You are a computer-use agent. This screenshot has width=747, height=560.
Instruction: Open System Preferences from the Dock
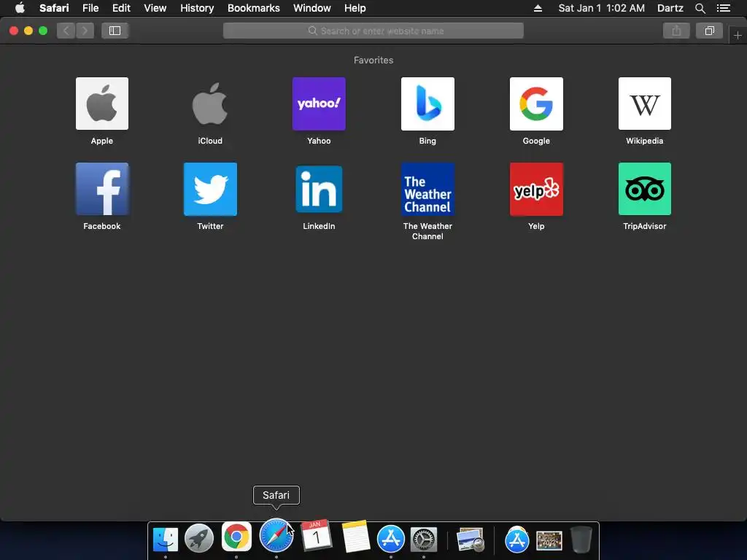click(424, 540)
